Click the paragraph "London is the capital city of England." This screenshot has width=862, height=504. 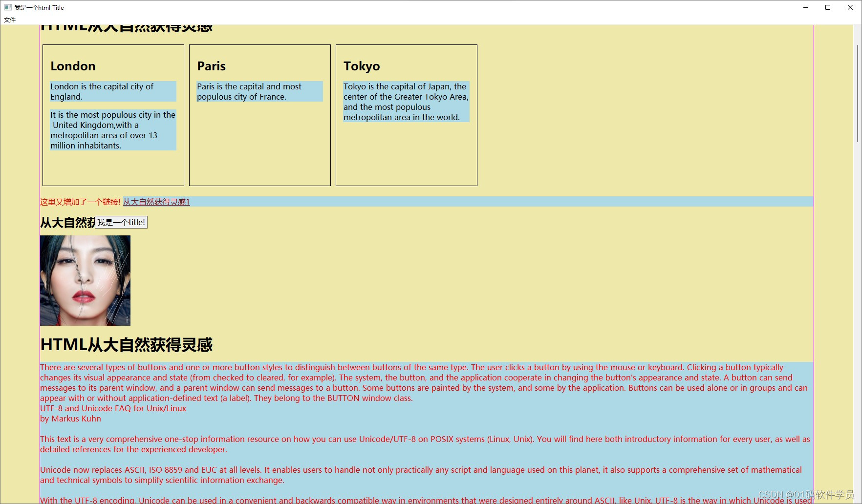point(113,91)
